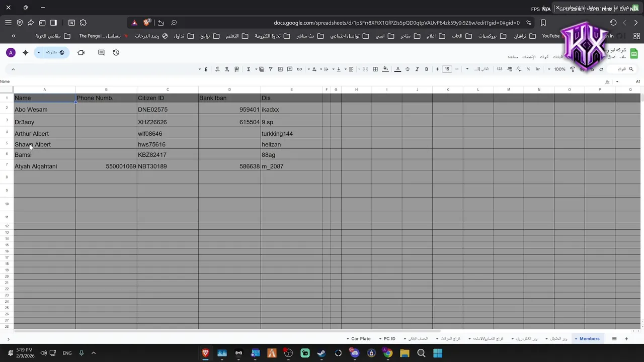Image resolution: width=644 pixels, height=362 pixels.
Task: Click the Italic formatting icon
Action: (x=417, y=69)
